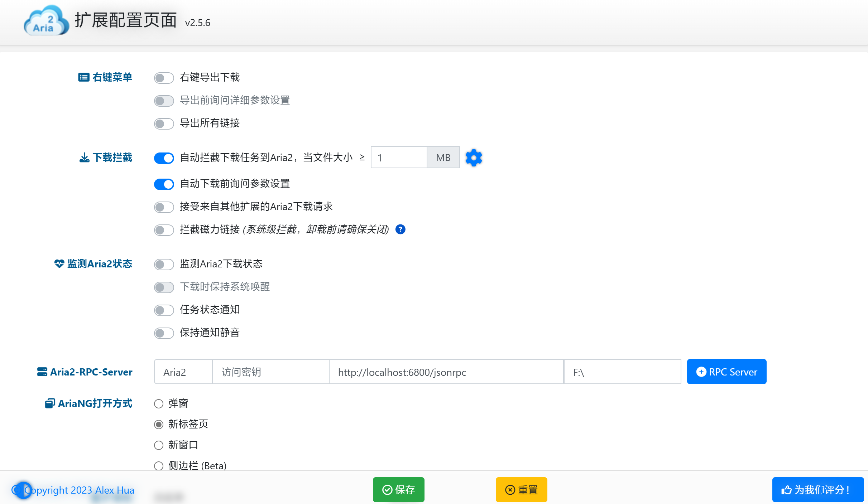This screenshot has height=504, width=868.
Task: Click the magnet link help question icon
Action: coord(400,229)
